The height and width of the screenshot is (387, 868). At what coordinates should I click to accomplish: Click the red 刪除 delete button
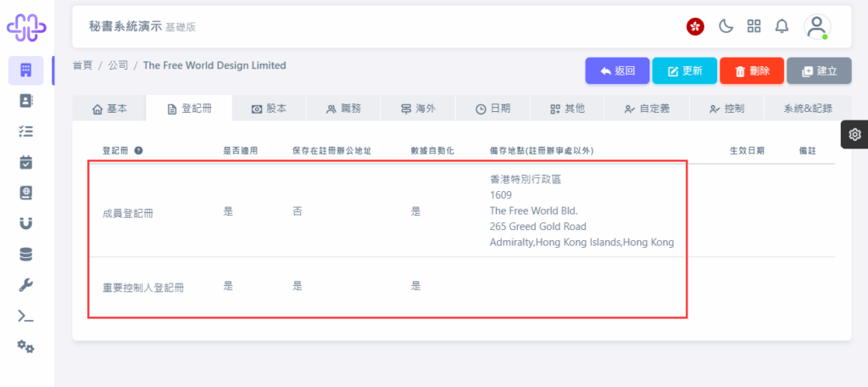point(752,71)
